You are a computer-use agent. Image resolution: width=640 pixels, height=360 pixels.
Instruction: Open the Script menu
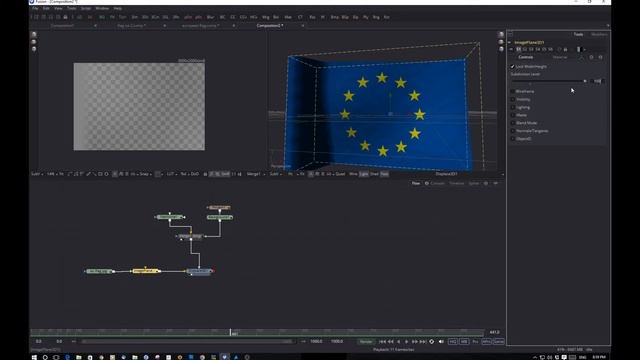pos(86,8)
